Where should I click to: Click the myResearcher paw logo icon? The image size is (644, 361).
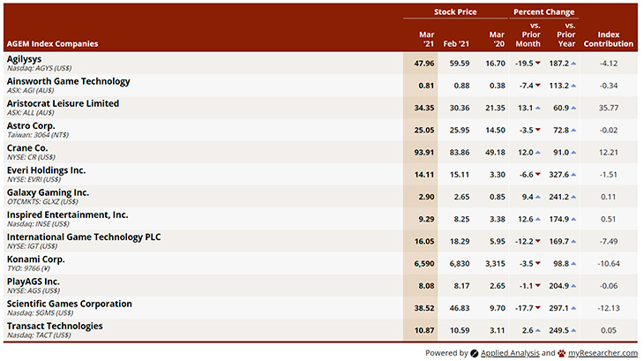tap(561, 353)
